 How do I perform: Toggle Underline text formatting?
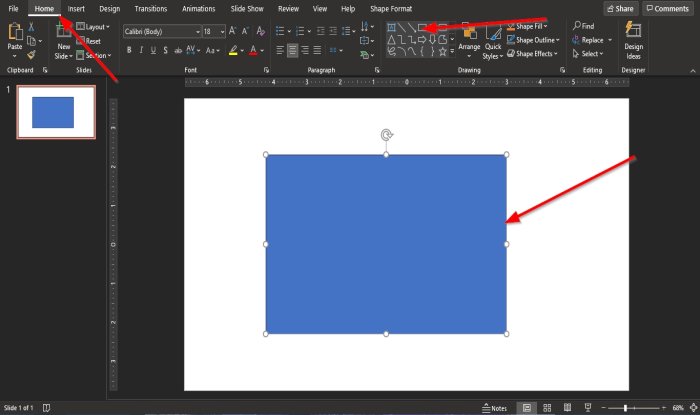[x=155, y=50]
